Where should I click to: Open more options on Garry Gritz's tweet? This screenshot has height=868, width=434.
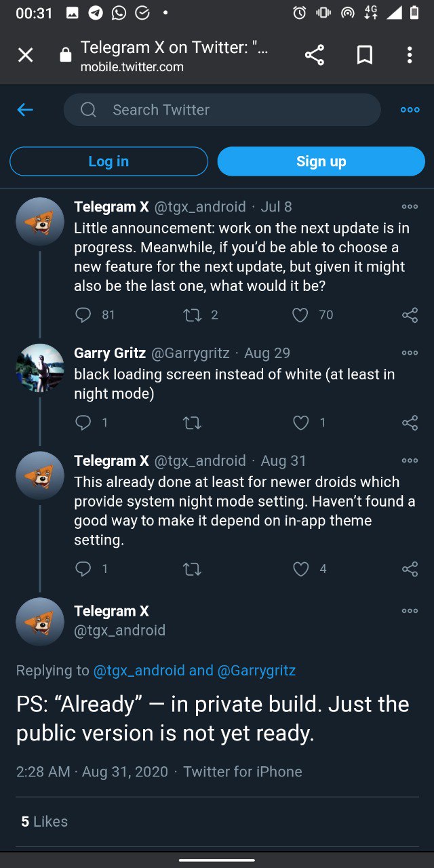click(410, 353)
